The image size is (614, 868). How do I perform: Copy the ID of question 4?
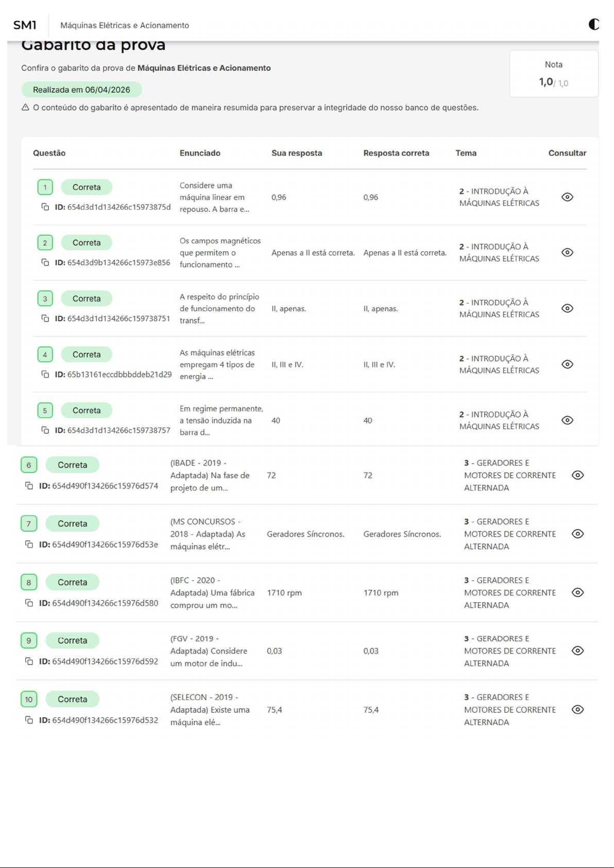pos(45,375)
